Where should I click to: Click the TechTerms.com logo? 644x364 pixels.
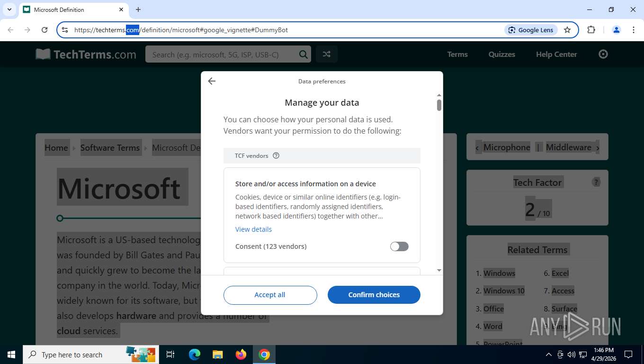click(86, 55)
